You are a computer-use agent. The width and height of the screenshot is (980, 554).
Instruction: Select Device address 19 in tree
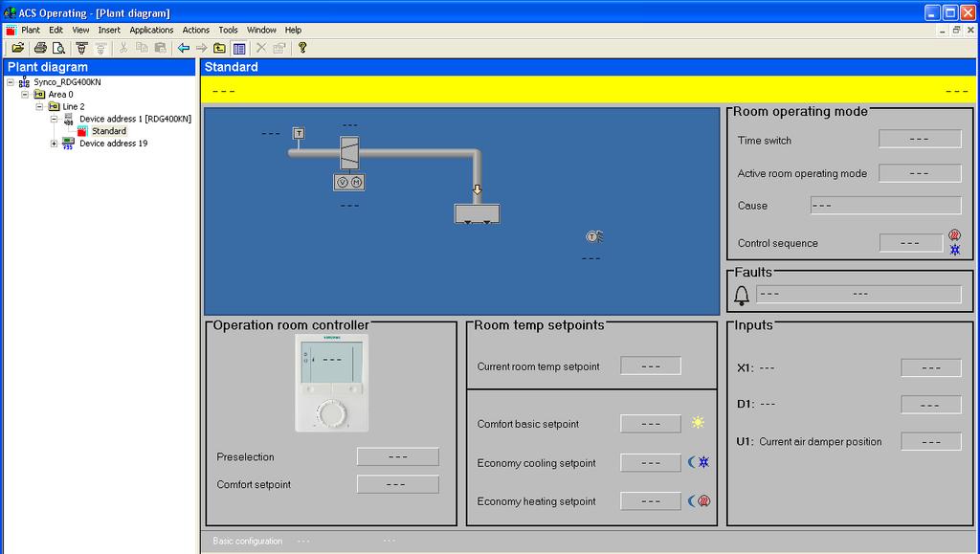(113, 143)
